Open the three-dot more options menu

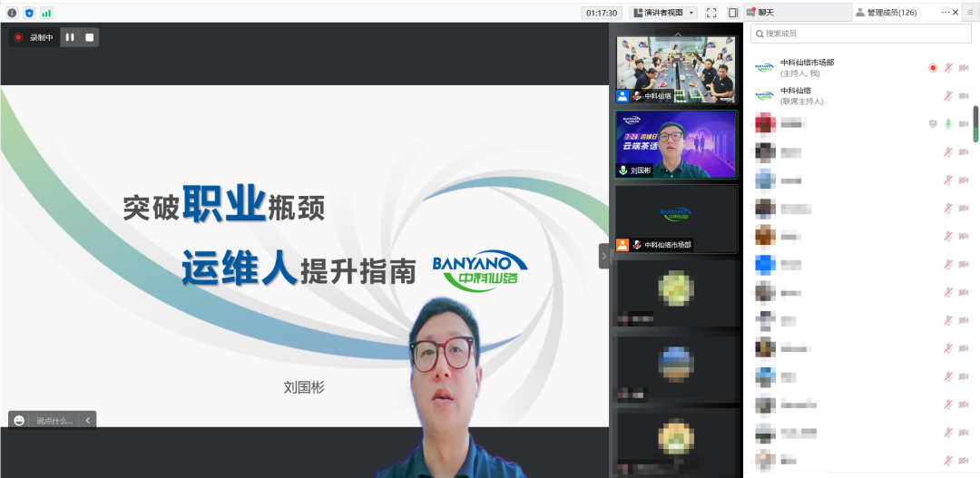point(945,12)
